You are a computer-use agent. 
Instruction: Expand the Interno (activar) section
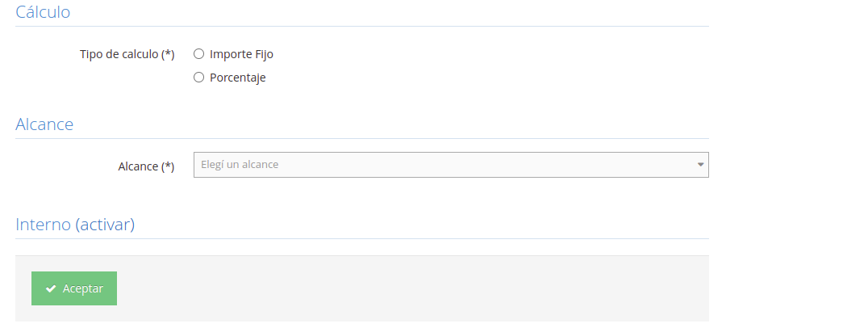75,225
